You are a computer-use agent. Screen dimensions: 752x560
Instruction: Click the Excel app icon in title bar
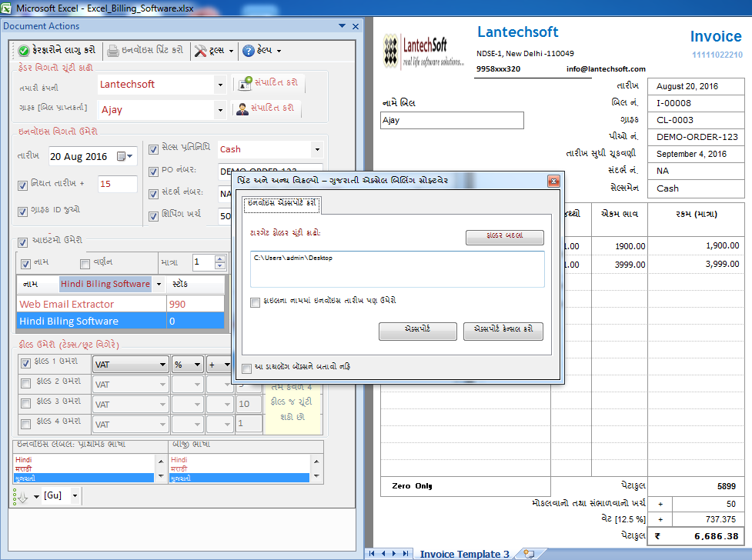click(5, 8)
